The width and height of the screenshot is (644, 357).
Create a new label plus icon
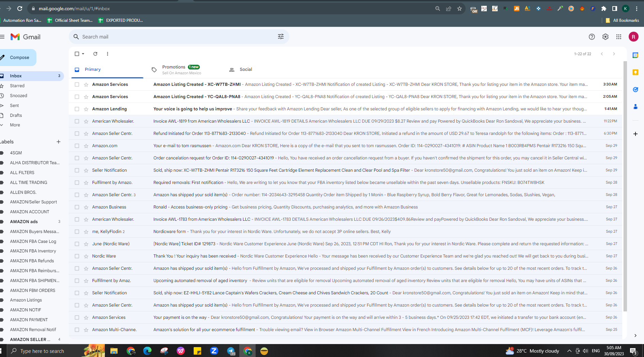(x=59, y=142)
